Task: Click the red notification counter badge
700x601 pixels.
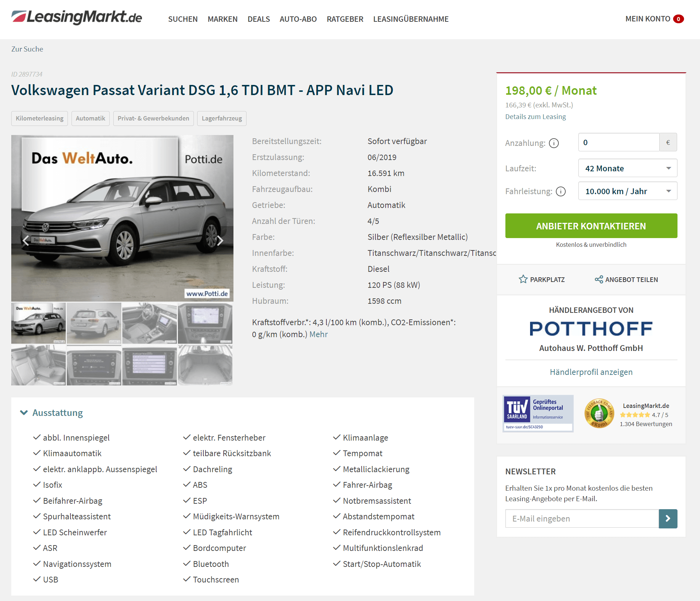Action: 678,19
